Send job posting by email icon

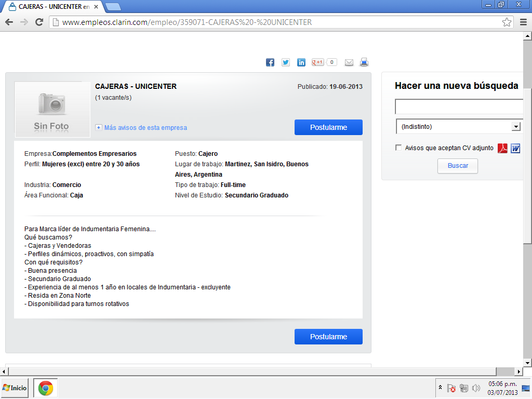pos(349,62)
